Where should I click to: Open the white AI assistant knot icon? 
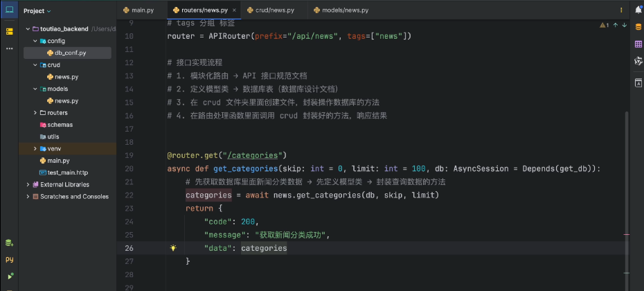point(638,61)
